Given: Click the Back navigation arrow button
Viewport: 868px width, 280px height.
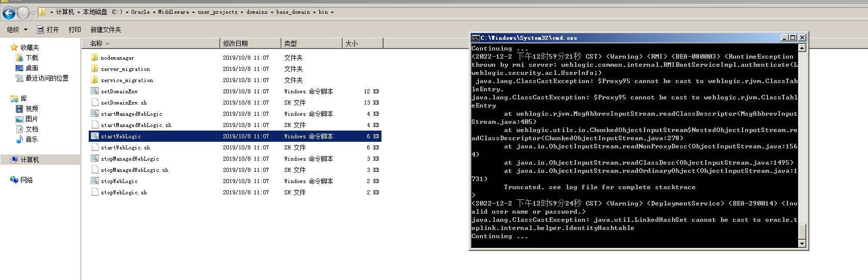Looking at the screenshot, I should [9, 13].
